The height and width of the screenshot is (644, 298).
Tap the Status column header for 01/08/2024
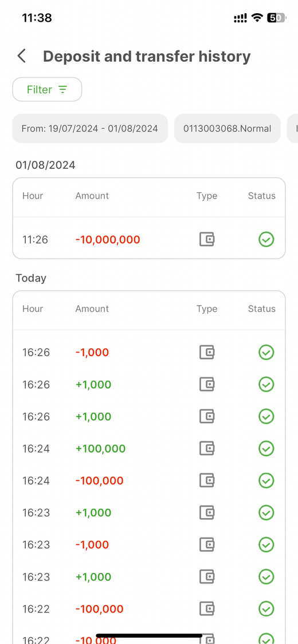coord(262,196)
